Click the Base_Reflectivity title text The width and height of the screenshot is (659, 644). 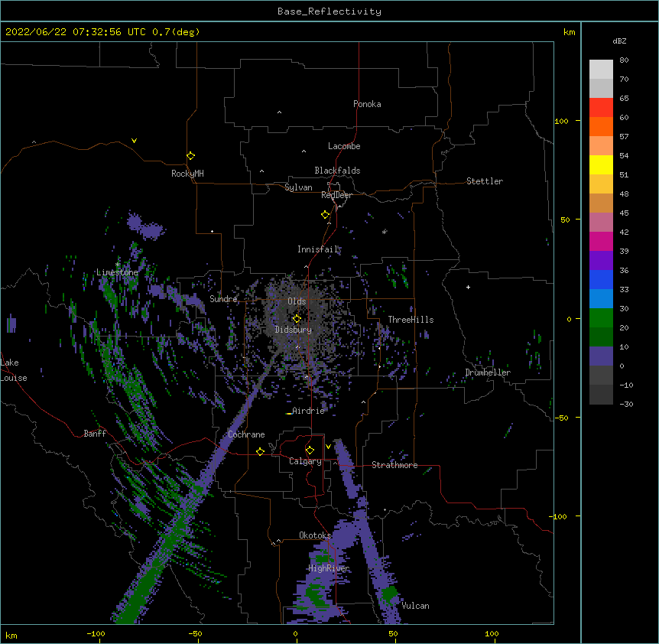329,11
